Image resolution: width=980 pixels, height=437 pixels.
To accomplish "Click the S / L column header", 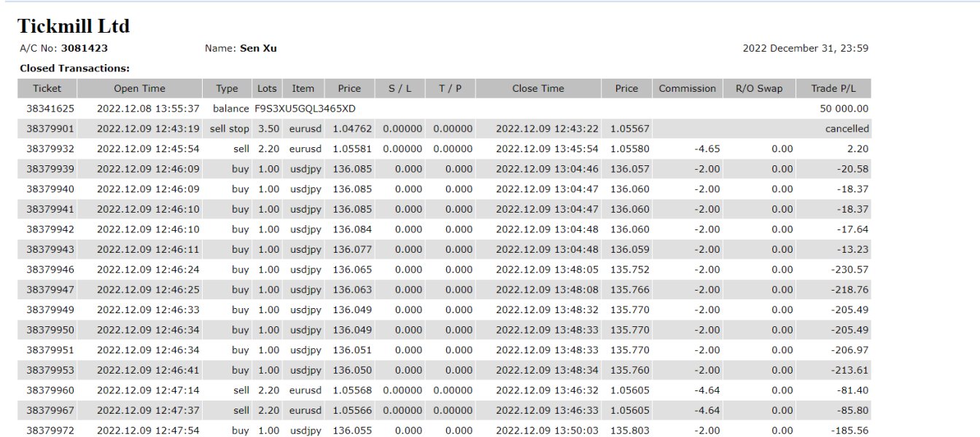I will [400, 88].
